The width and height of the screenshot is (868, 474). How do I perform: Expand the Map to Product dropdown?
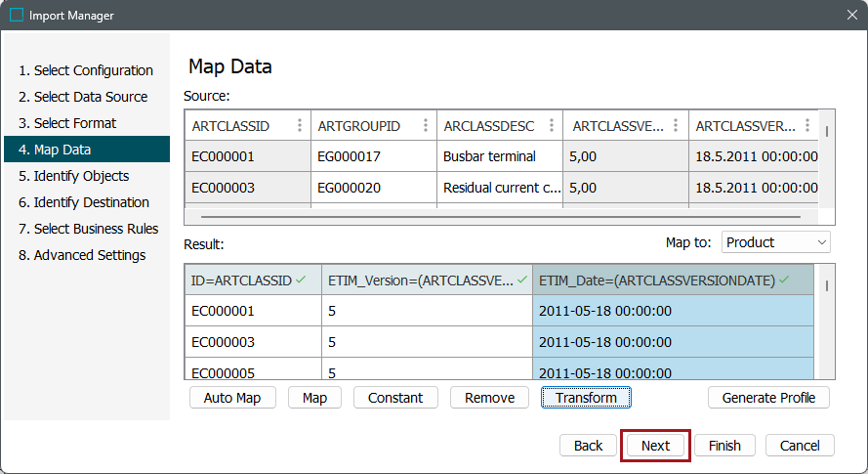click(x=776, y=242)
